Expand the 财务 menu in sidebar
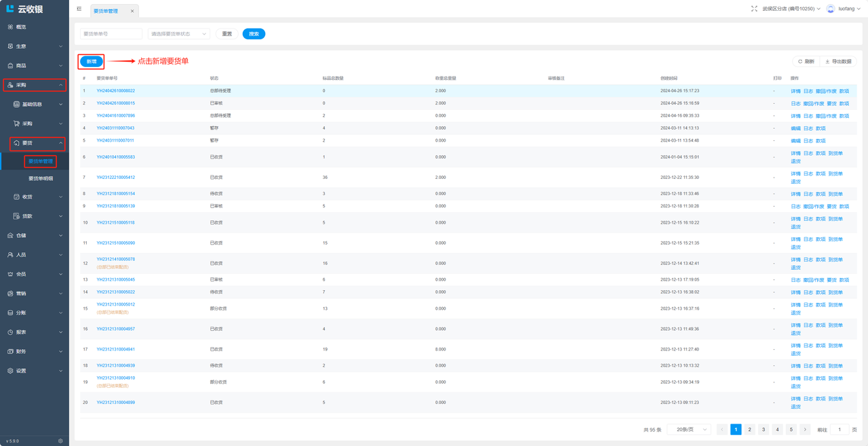 34,352
